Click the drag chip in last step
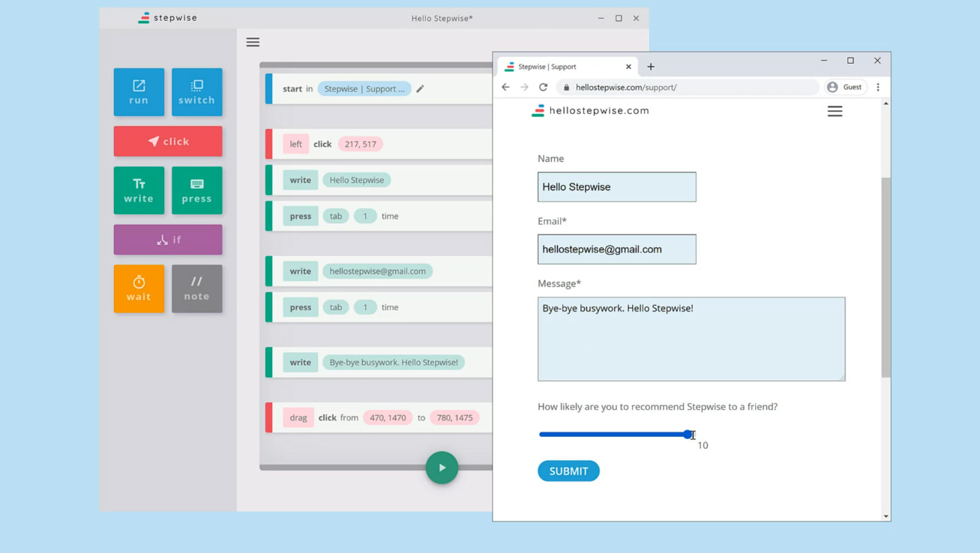The width and height of the screenshot is (980, 553). click(x=298, y=417)
